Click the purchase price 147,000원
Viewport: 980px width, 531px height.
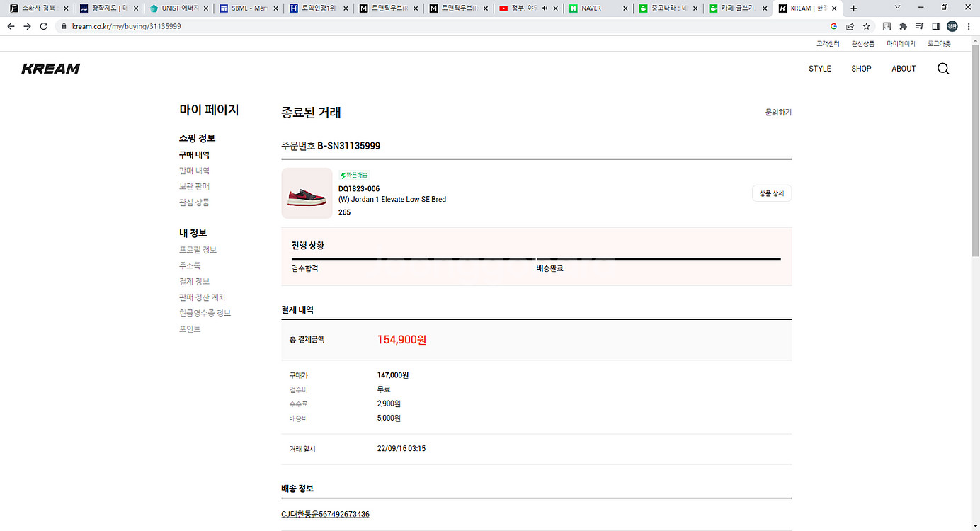393,375
